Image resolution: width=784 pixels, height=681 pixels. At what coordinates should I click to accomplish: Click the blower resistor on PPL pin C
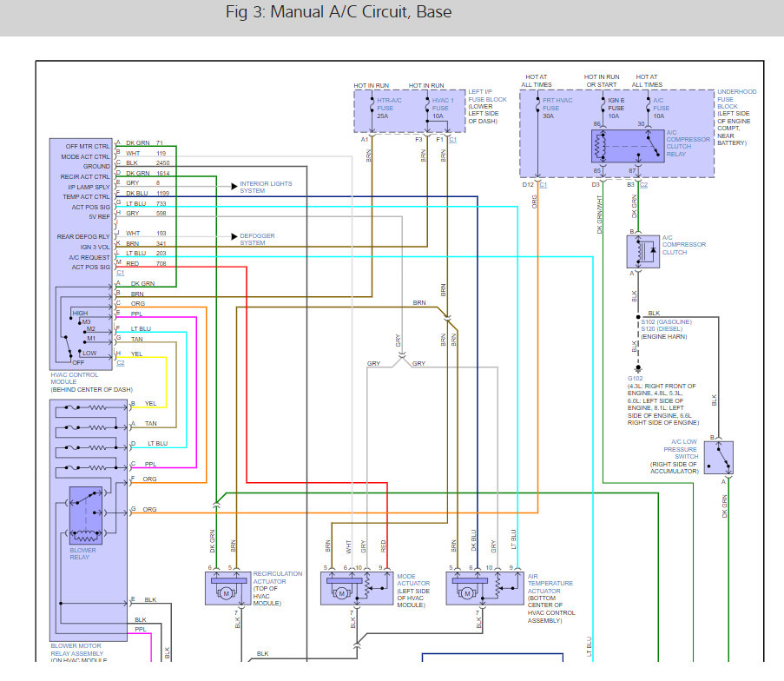(97, 468)
